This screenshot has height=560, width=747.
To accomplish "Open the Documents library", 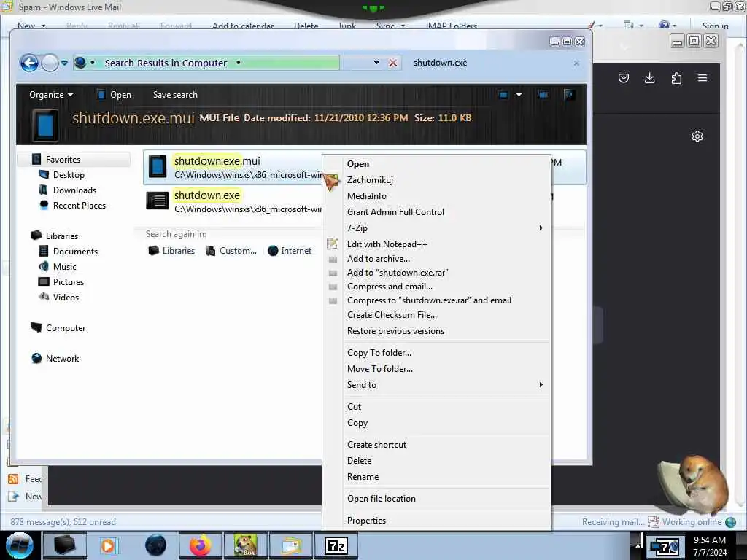I will pyautogui.click(x=75, y=251).
